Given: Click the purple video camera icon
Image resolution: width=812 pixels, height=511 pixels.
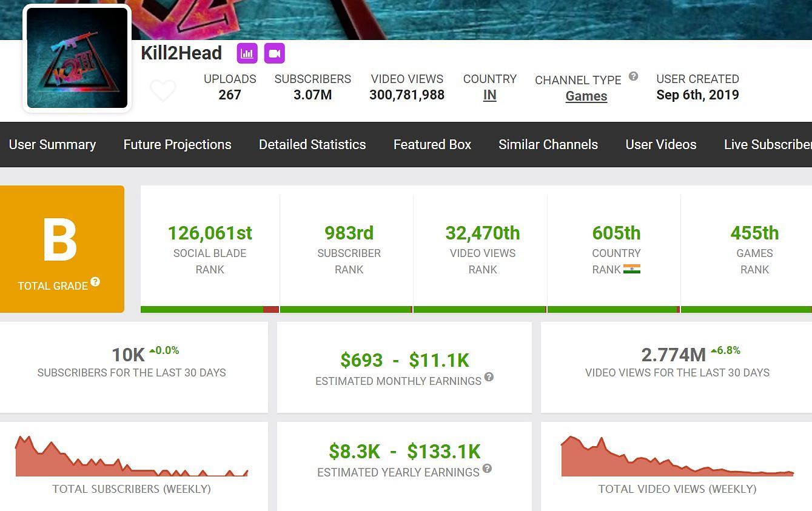Looking at the screenshot, I should point(274,53).
